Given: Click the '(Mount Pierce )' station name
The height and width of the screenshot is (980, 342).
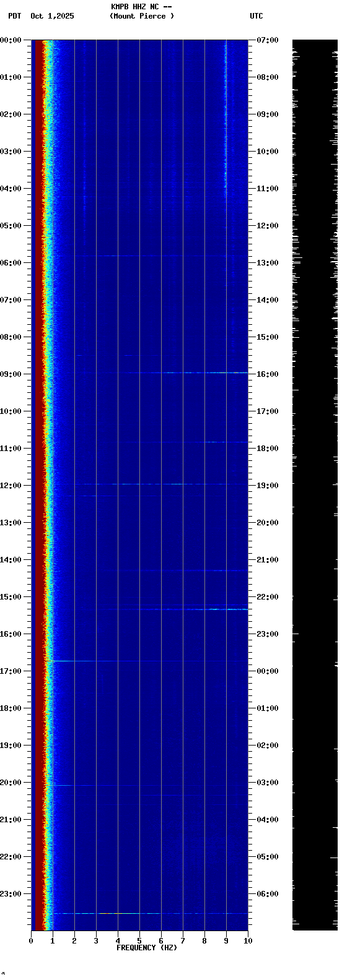Looking at the screenshot, I should click(142, 16).
